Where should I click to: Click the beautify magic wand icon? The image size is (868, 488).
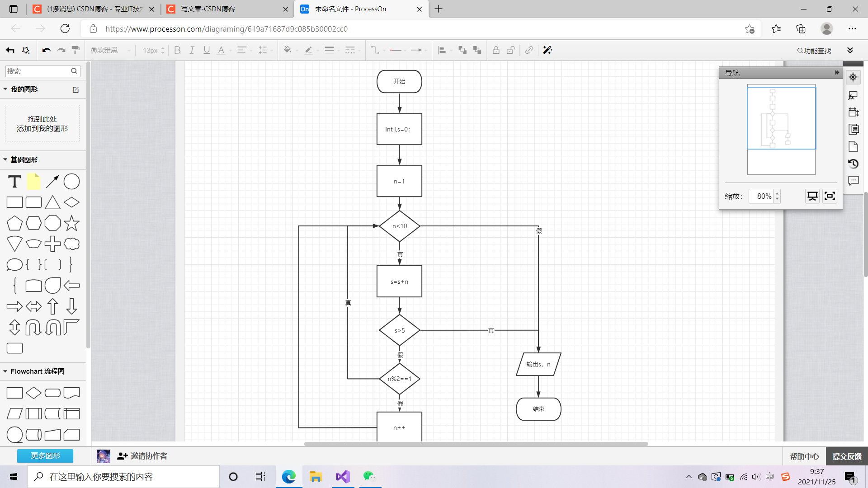point(547,50)
